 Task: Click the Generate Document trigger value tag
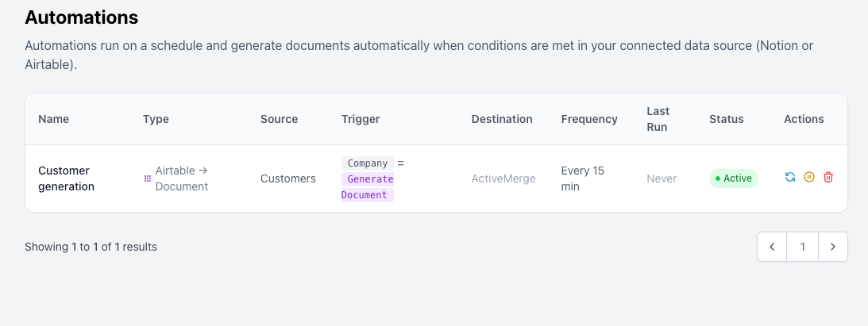pos(368,186)
